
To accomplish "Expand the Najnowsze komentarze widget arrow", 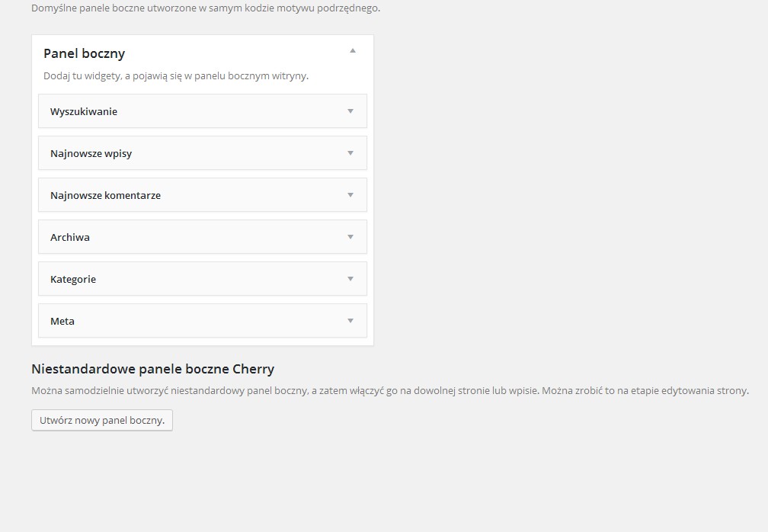I will pyautogui.click(x=350, y=195).
